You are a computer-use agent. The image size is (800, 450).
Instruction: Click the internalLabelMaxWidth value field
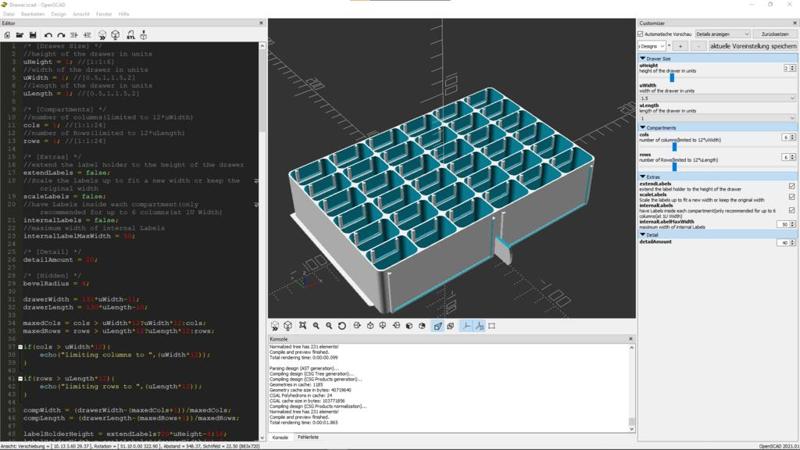point(785,224)
